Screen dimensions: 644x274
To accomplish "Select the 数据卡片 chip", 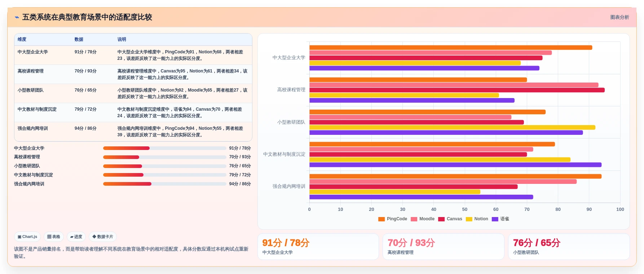I will point(103,237).
